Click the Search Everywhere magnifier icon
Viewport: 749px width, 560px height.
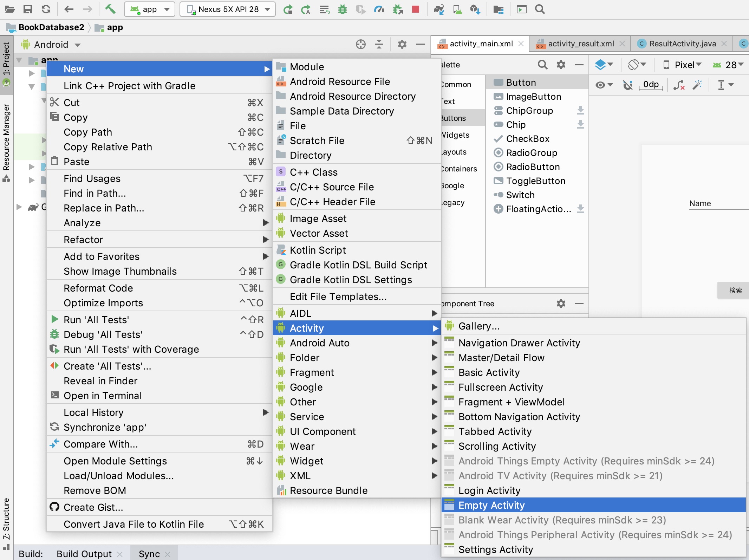(x=540, y=9)
